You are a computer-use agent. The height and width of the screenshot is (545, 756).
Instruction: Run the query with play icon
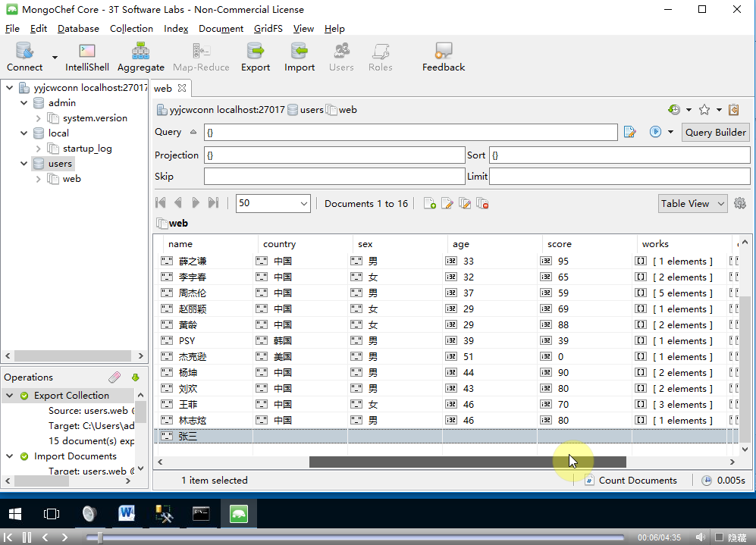[655, 132]
